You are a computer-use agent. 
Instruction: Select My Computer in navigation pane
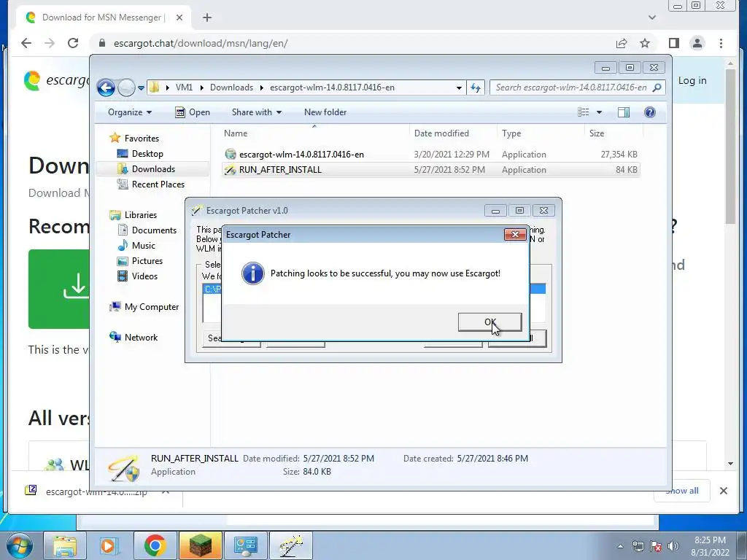152,307
